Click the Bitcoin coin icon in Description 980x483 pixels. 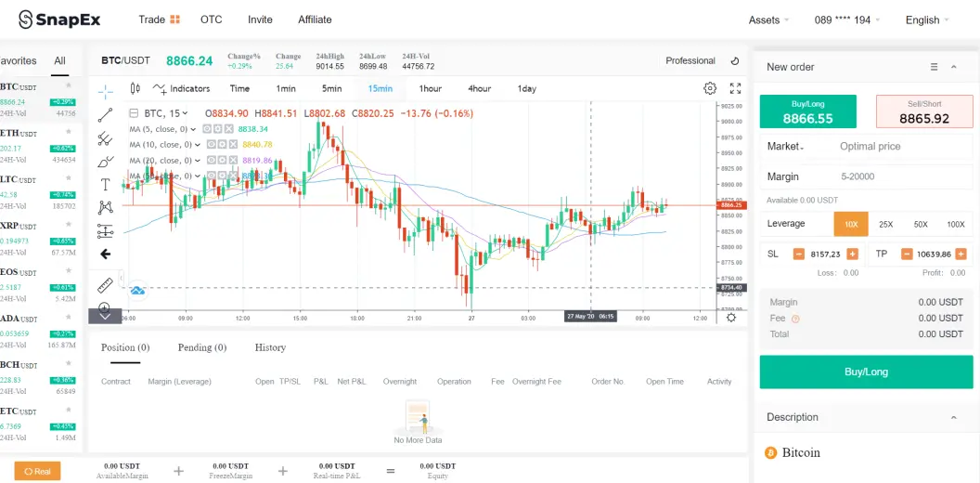pos(770,452)
